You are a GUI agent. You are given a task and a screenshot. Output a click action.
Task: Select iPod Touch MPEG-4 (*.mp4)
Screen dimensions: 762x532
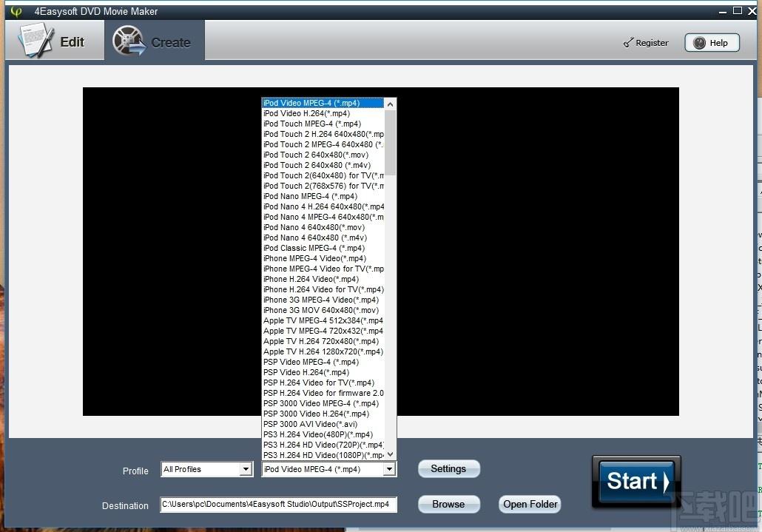click(323, 124)
